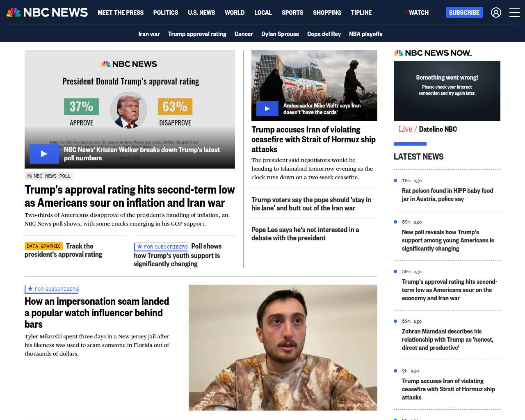Open Trump voters say pope 'stay in his lane'

click(311, 204)
